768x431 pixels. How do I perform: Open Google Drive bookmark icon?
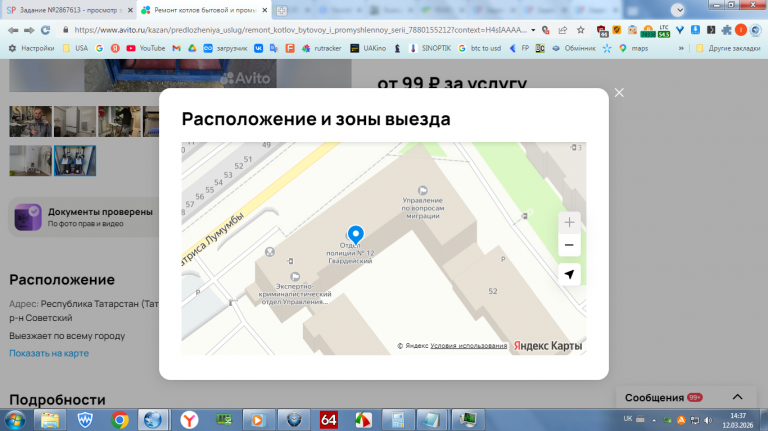tap(192, 48)
